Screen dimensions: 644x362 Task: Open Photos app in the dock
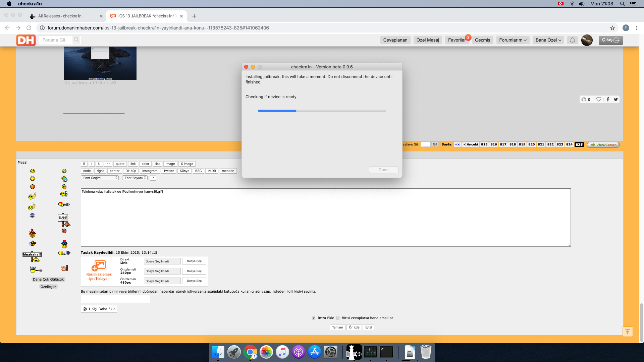coord(266,352)
